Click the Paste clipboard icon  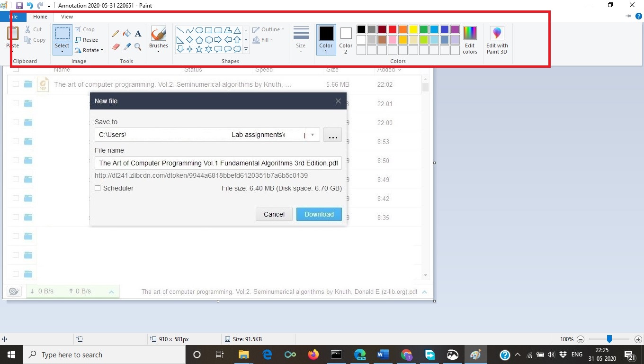pos(13,33)
